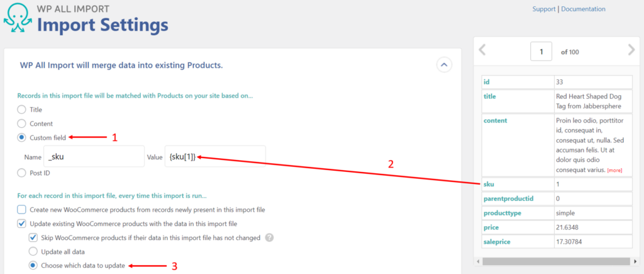644x274 pixels.
Task: Click the 'content' field name
Action: pyautogui.click(x=496, y=120)
